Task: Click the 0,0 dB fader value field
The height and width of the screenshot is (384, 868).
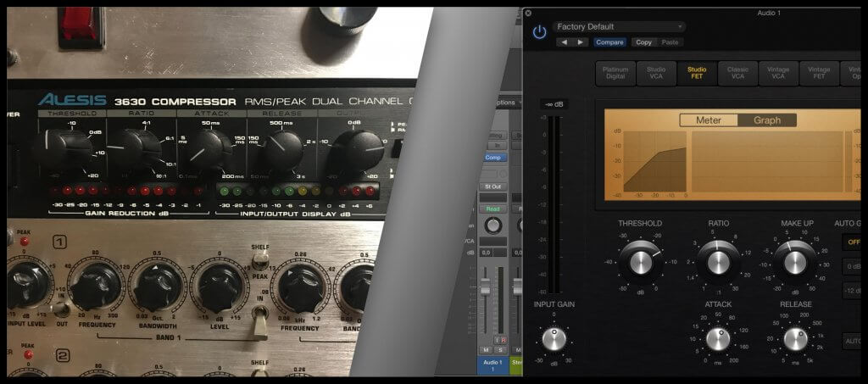Action: (486, 253)
